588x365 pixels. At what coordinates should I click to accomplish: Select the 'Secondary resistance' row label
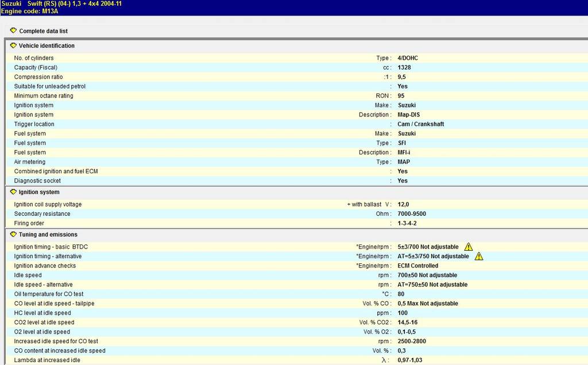(42, 213)
